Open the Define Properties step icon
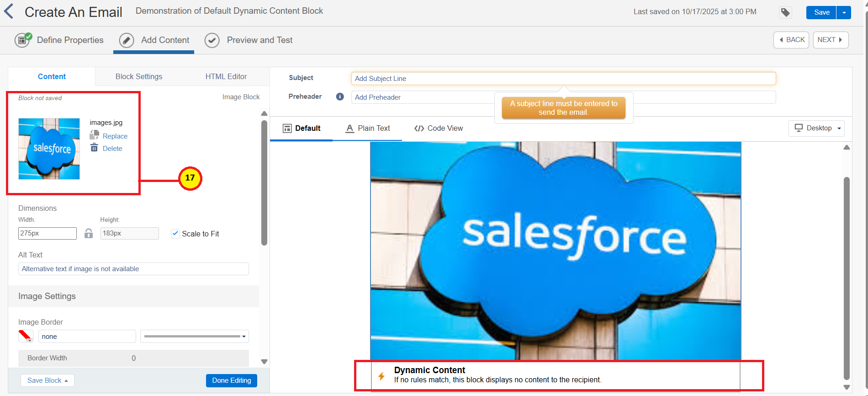The width and height of the screenshot is (868, 396). pos(22,40)
